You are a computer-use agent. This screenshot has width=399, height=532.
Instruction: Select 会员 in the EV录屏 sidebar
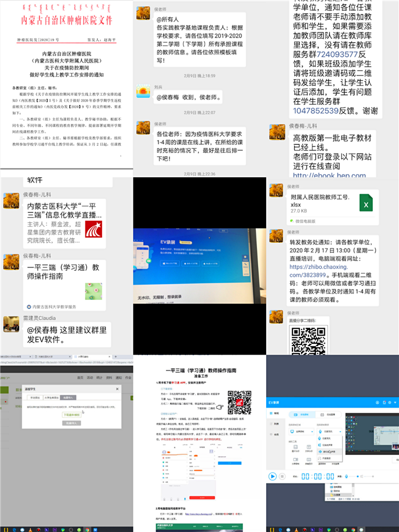point(275,434)
